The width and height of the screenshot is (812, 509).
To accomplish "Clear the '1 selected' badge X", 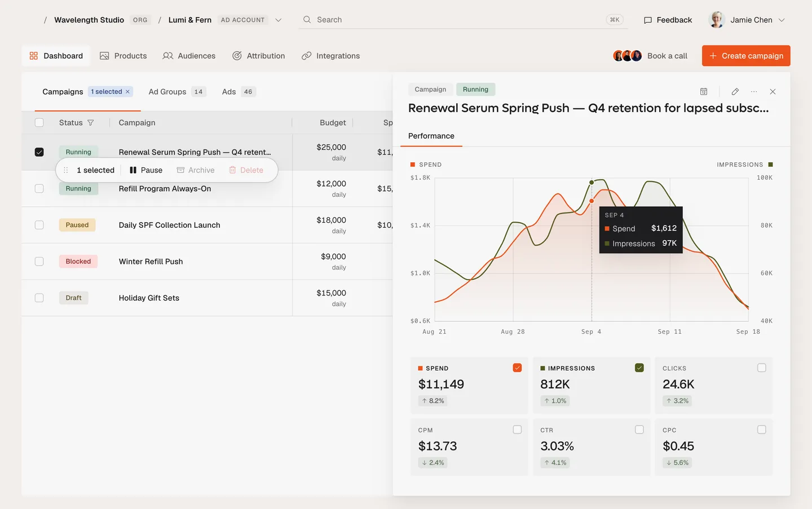I will coord(127,92).
